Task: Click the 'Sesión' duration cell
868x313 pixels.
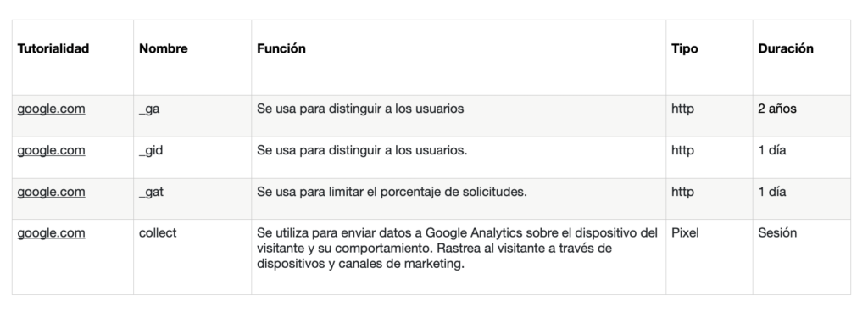Action: pyautogui.click(x=802, y=257)
